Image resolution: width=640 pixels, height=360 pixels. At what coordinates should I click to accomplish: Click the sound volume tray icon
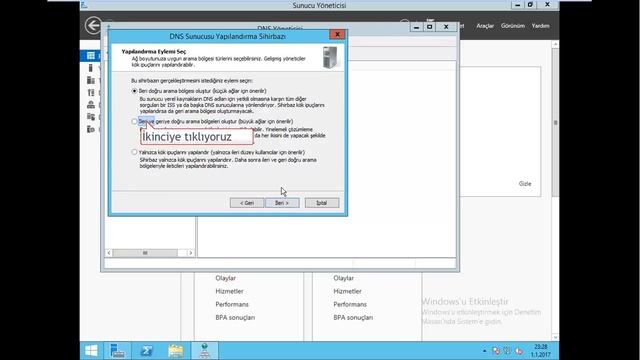coord(519,351)
